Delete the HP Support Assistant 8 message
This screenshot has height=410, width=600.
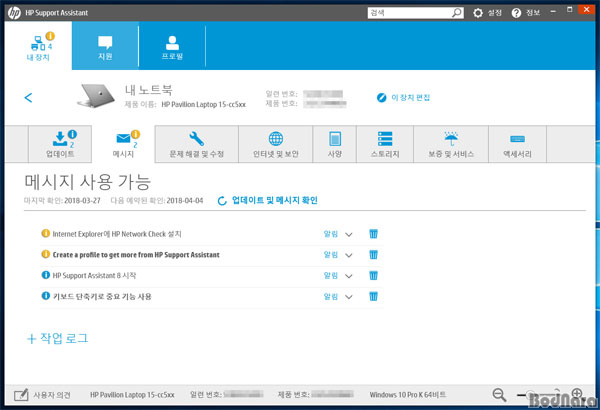pos(373,275)
